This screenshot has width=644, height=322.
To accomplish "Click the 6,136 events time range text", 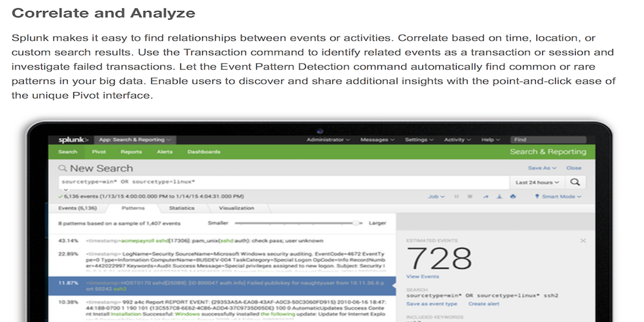I will click(154, 196).
